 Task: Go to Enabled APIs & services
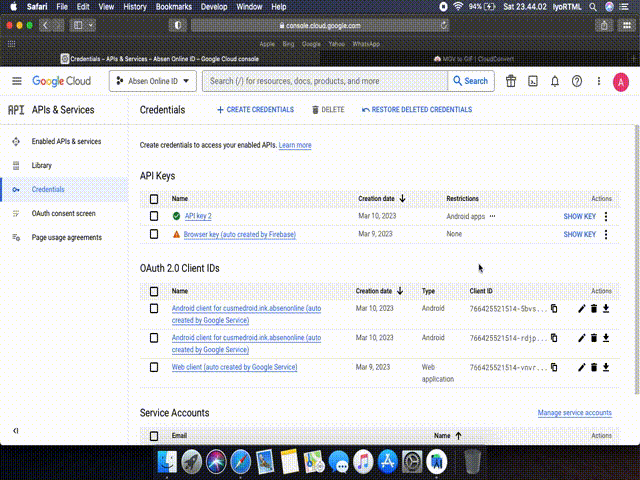(67, 142)
